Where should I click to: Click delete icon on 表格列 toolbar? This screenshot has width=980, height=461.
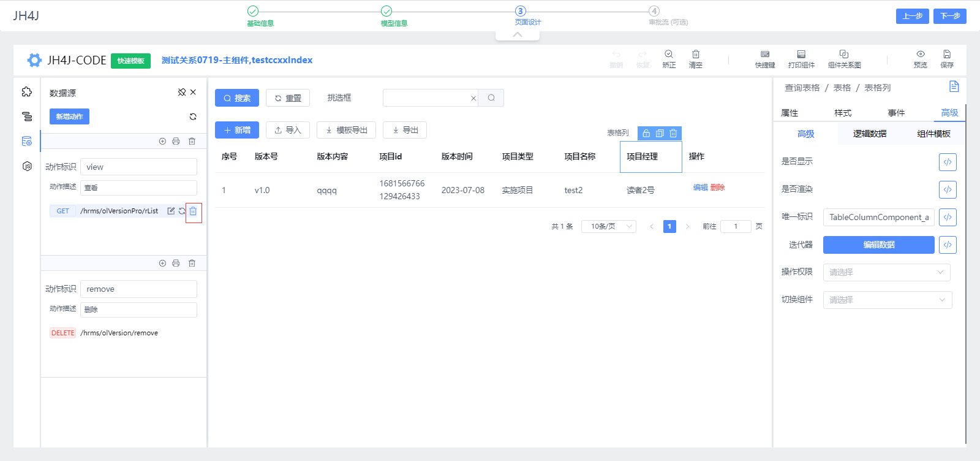[673, 133]
